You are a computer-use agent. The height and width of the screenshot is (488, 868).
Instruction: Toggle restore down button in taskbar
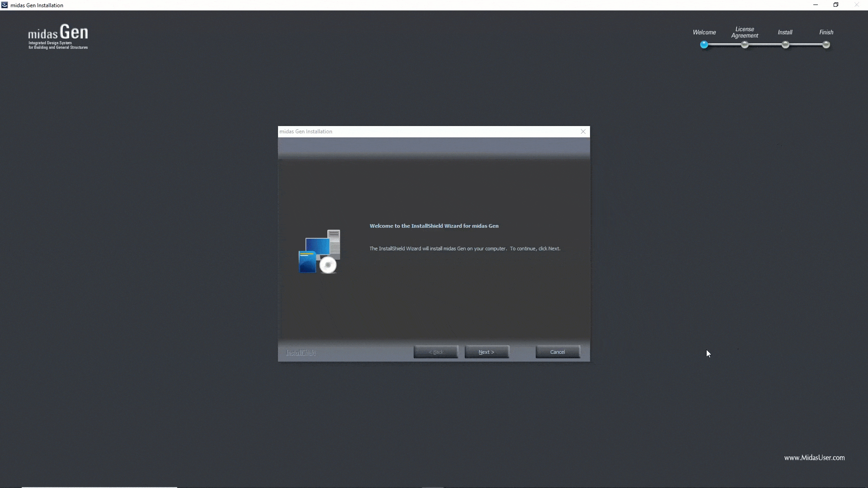click(836, 5)
